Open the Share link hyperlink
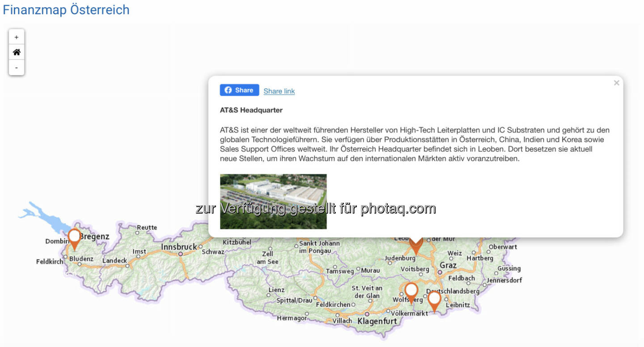Screen dimensions: 644x347 click(x=279, y=91)
